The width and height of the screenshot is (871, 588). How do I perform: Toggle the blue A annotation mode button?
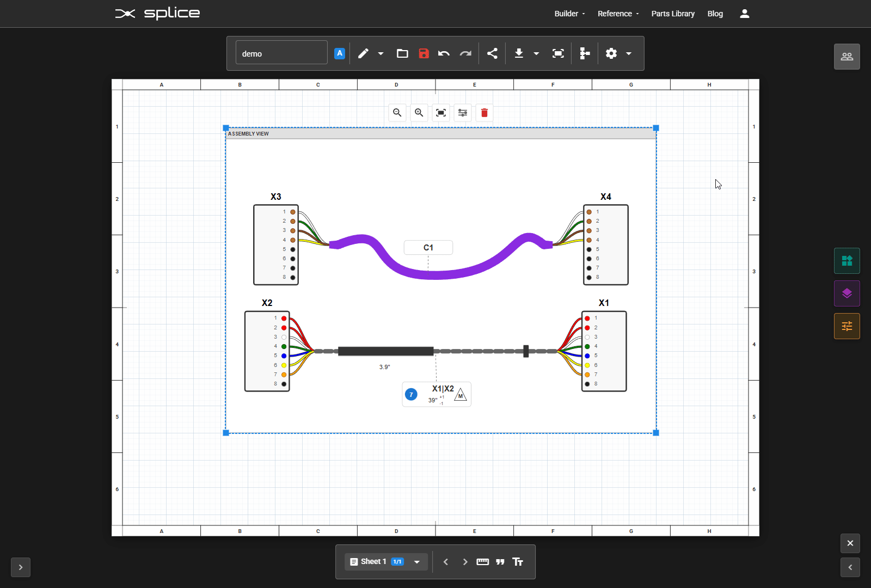(339, 53)
